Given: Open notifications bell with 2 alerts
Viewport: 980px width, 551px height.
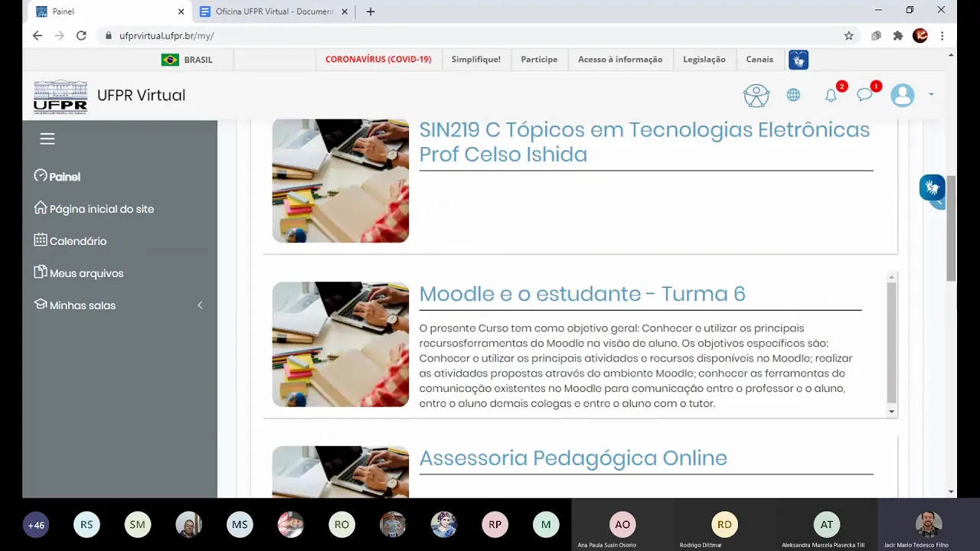Looking at the screenshot, I should click(x=831, y=95).
